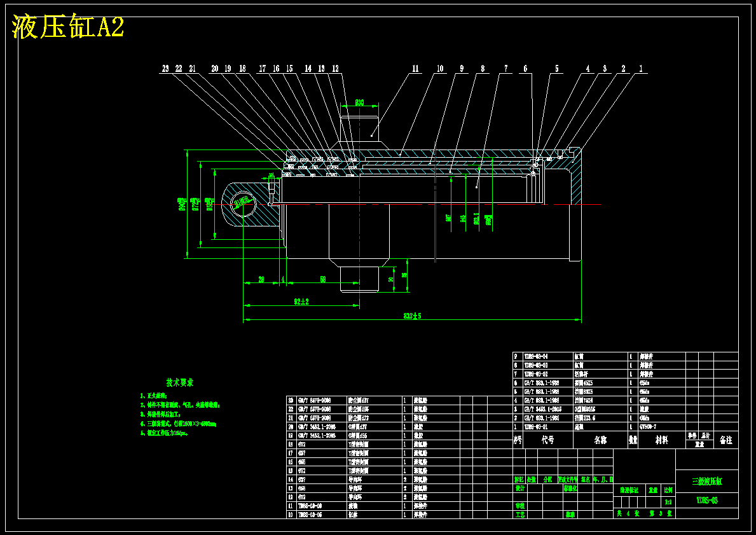
Task: Click the 工艺 label in title block
Action: [x=519, y=515]
